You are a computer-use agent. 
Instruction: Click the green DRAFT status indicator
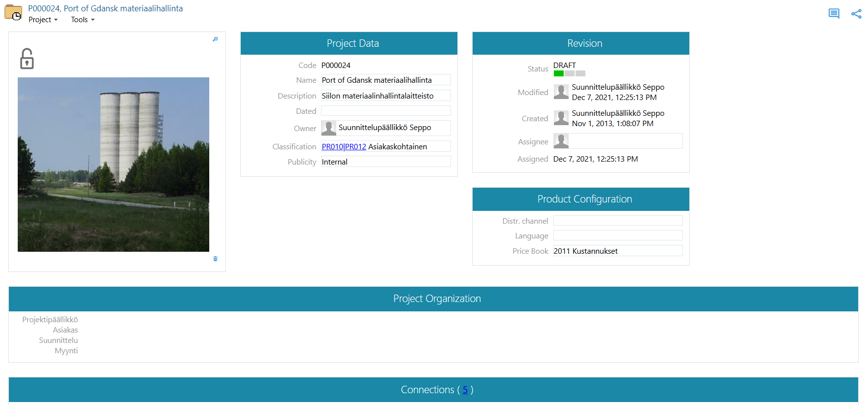558,74
